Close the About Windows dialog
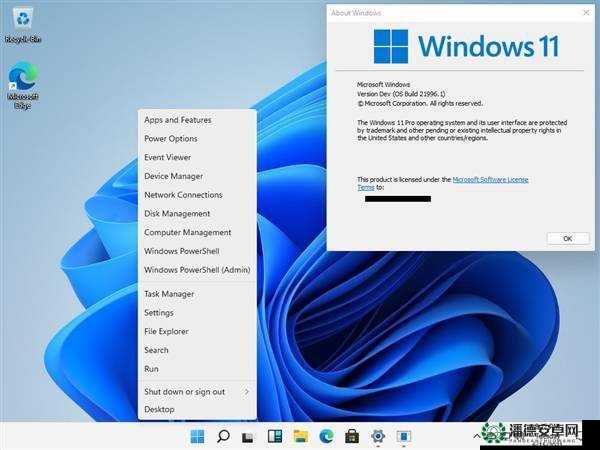 (x=586, y=13)
